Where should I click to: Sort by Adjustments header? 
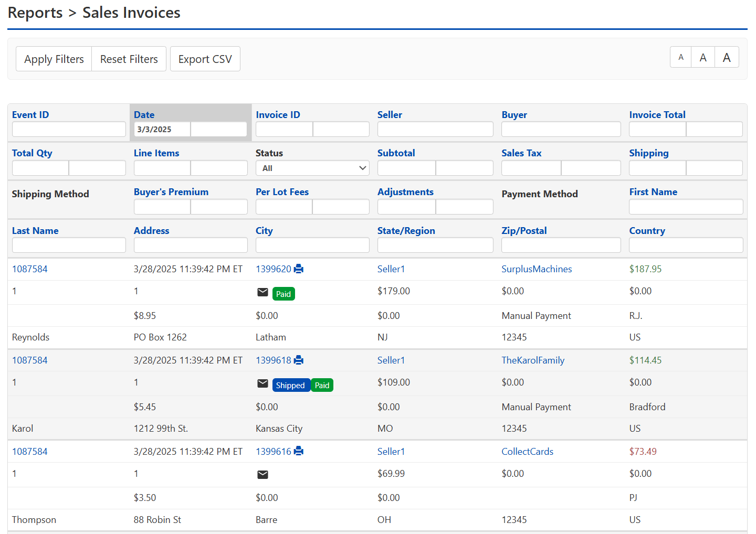(x=406, y=192)
